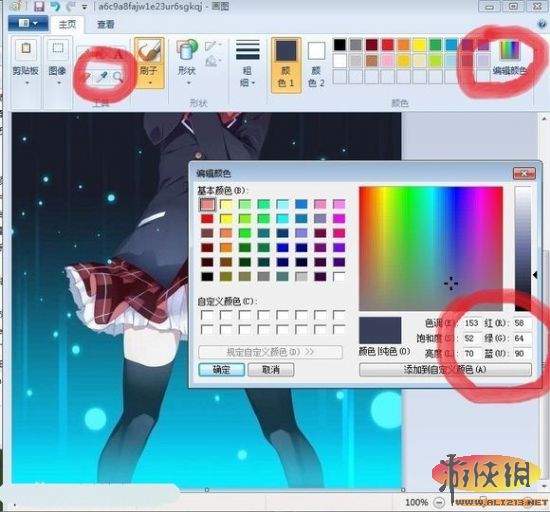Image resolution: width=550 pixels, height=512 pixels.
Task: Pick the red swatch in the ribbon palette
Action: (x=388, y=45)
